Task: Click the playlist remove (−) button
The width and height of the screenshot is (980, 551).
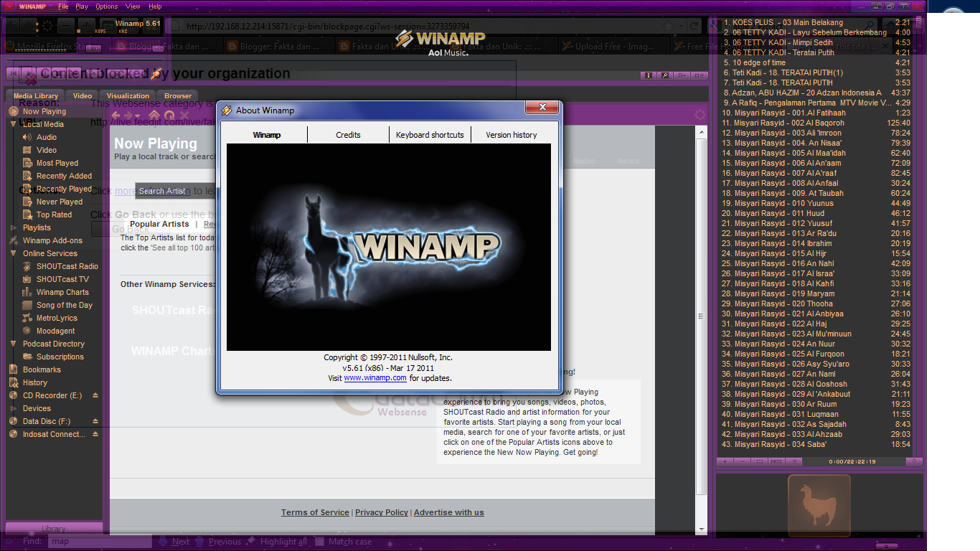Action: click(x=742, y=461)
